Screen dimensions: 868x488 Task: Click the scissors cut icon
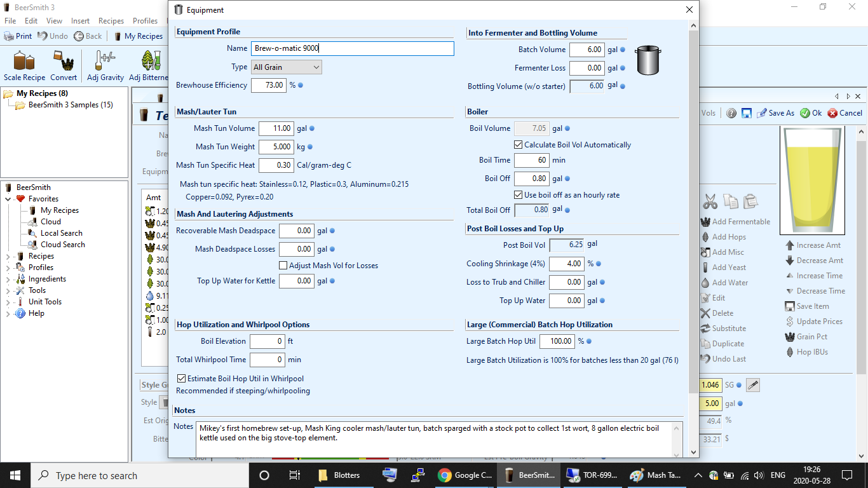tap(710, 201)
